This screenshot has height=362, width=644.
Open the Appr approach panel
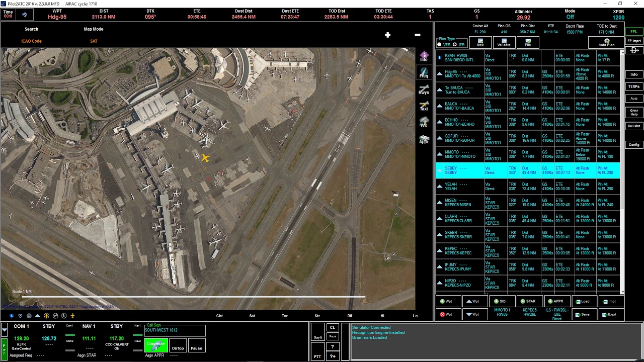point(424,139)
